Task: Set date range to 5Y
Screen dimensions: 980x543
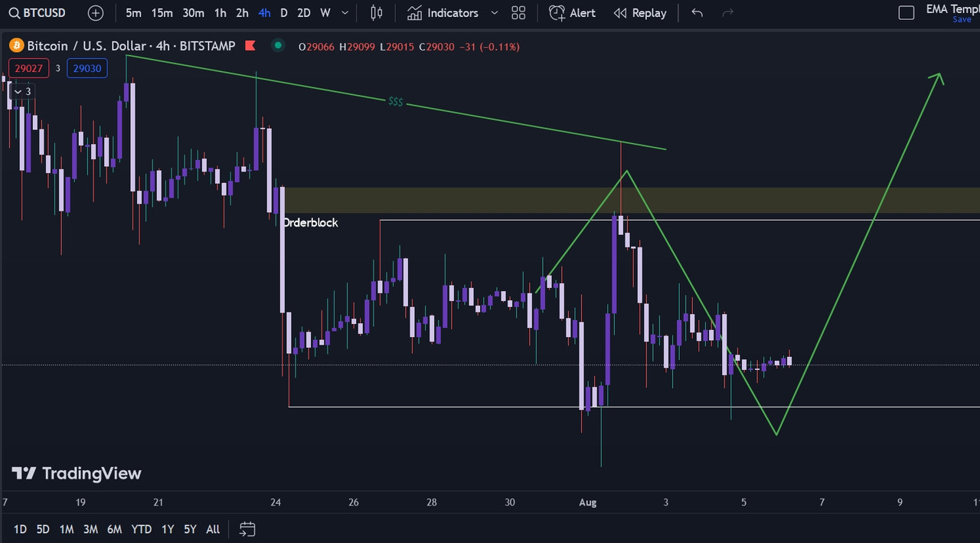Action: point(190,528)
